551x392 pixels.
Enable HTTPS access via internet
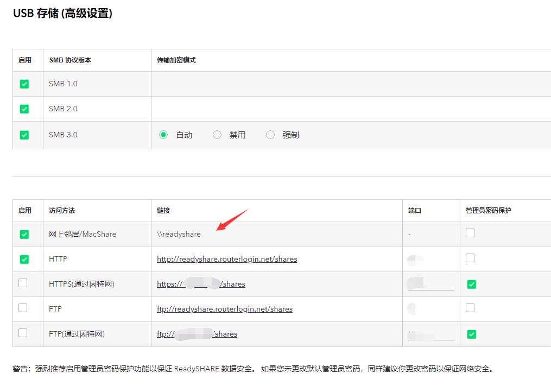coord(24,284)
